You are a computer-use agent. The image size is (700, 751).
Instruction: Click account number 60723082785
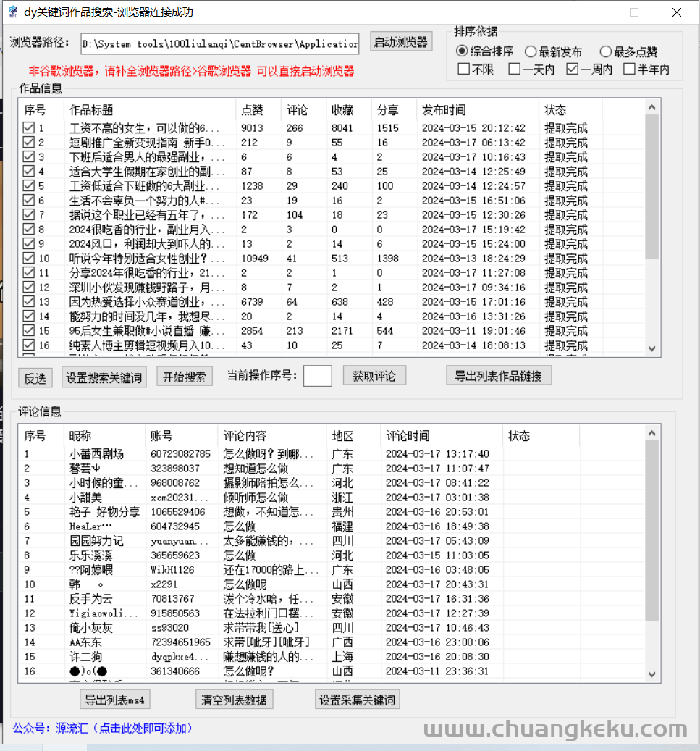click(x=180, y=454)
